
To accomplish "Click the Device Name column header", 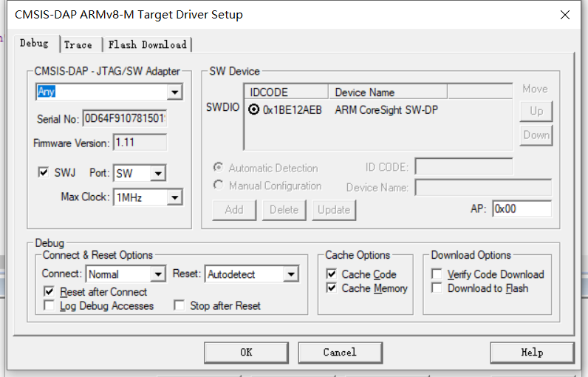I will (x=388, y=92).
